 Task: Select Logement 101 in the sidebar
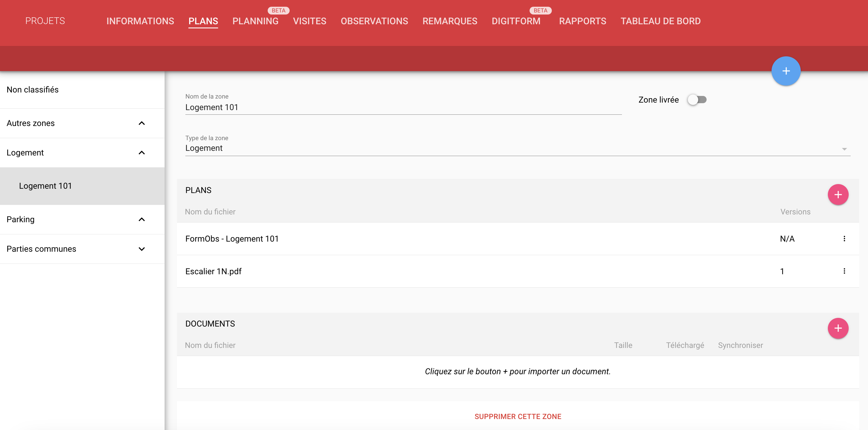click(x=46, y=186)
